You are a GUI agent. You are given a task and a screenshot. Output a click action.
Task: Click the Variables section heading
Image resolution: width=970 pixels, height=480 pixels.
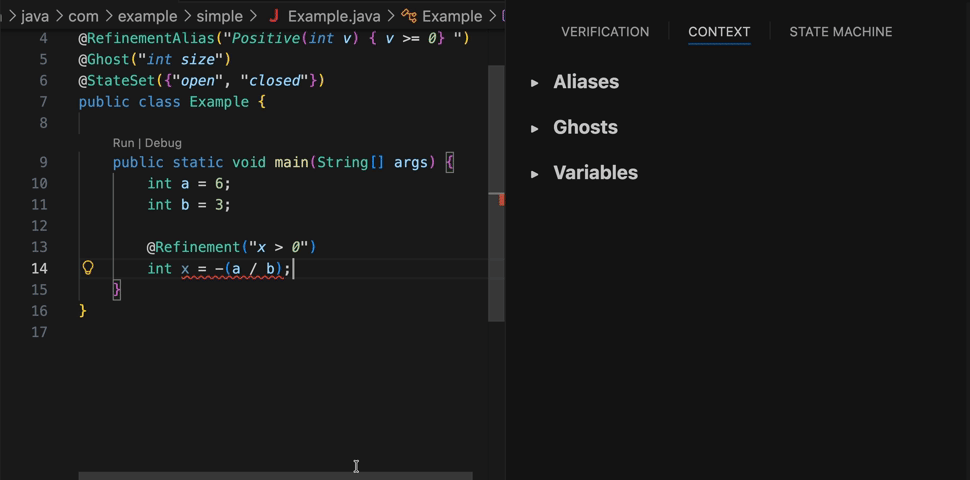(x=595, y=173)
